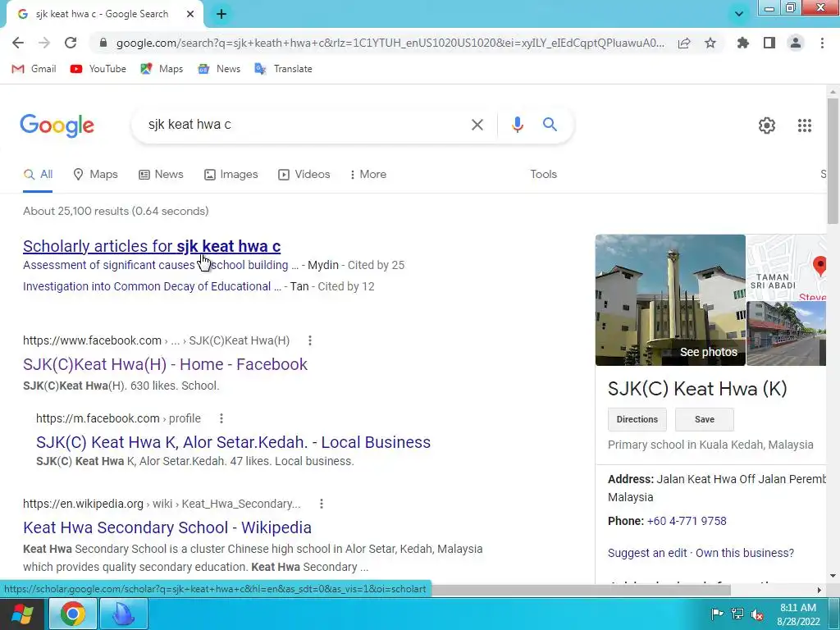The height and width of the screenshot is (630, 840).
Task: Click the muted volume tray icon
Action: point(757,614)
